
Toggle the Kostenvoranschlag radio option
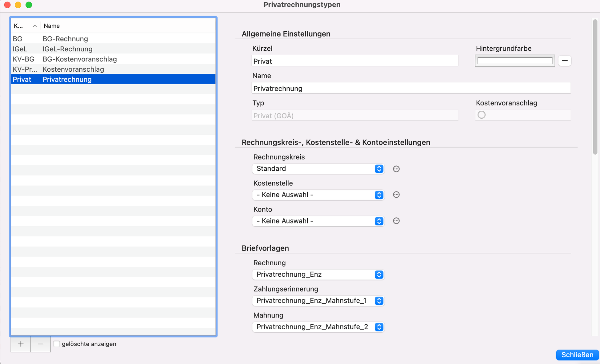[x=482, y=115]
